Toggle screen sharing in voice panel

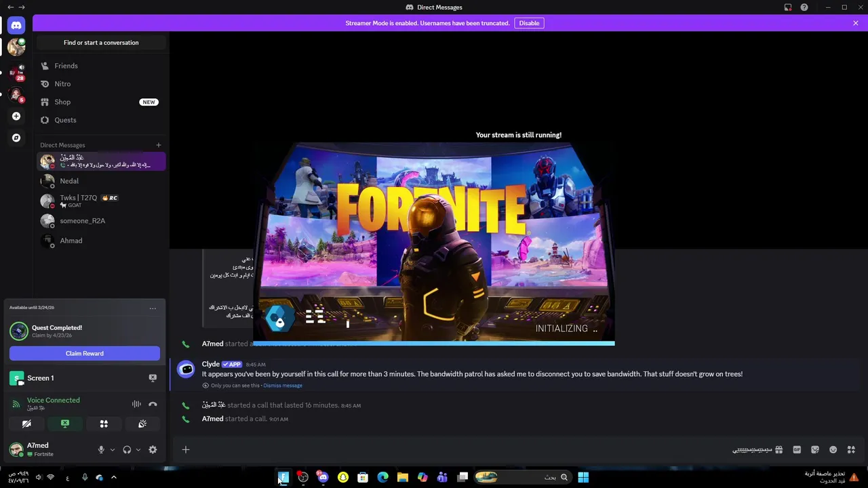point(65,424)
